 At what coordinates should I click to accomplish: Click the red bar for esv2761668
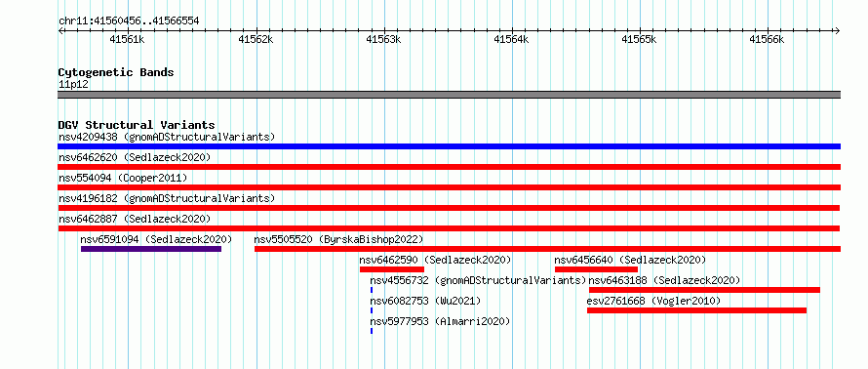pos(696,310)
